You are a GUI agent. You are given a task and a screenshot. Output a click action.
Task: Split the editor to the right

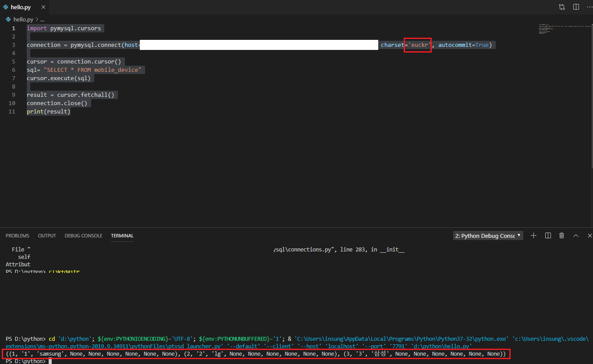tap(576, 7)
